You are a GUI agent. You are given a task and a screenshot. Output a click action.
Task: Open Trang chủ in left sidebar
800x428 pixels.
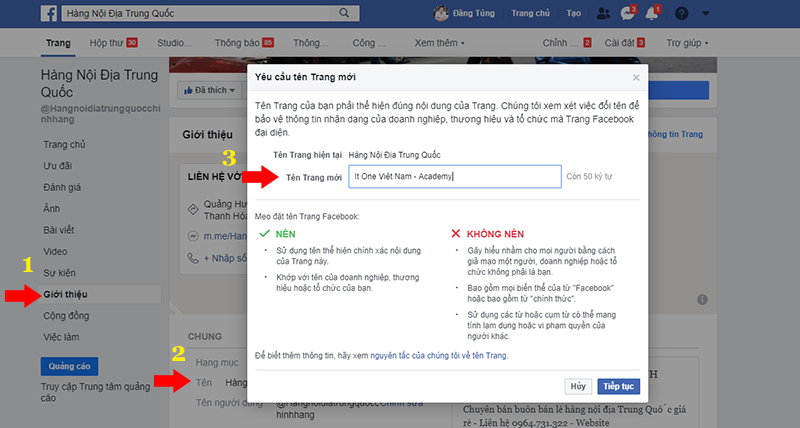click(x=64, y=144)
